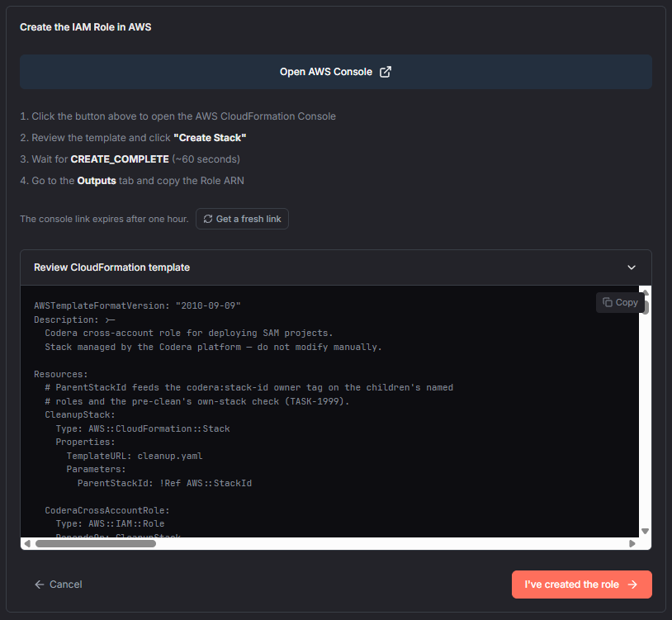
Task: Confirm with I've created the role
Action: tap(581, 585)
